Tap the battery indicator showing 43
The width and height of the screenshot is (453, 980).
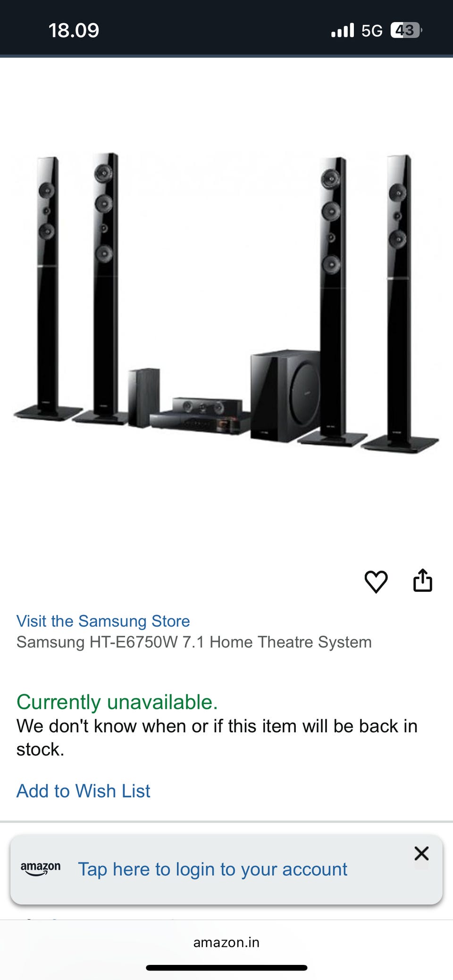coord(406,30)
